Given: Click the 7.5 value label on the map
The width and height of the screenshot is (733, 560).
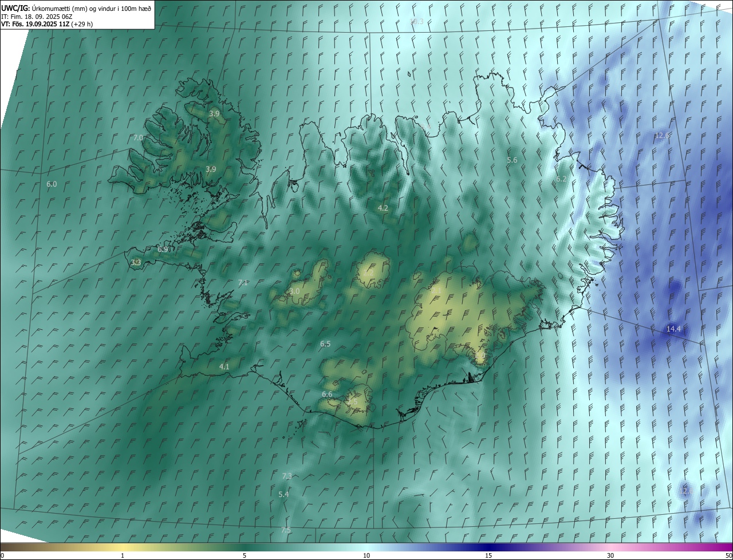Looking at the screenshot, I should (286, 530).
